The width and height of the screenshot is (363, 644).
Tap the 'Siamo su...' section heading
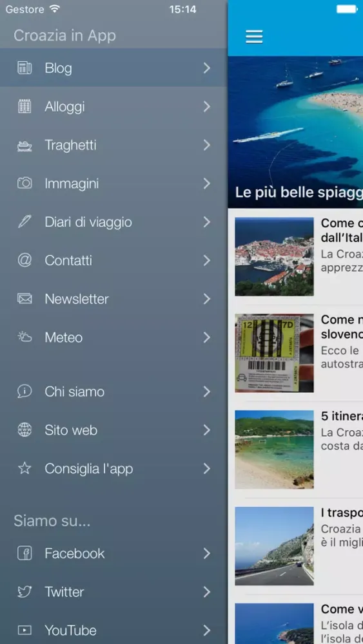pyautogui.click(x=52, y=521)
